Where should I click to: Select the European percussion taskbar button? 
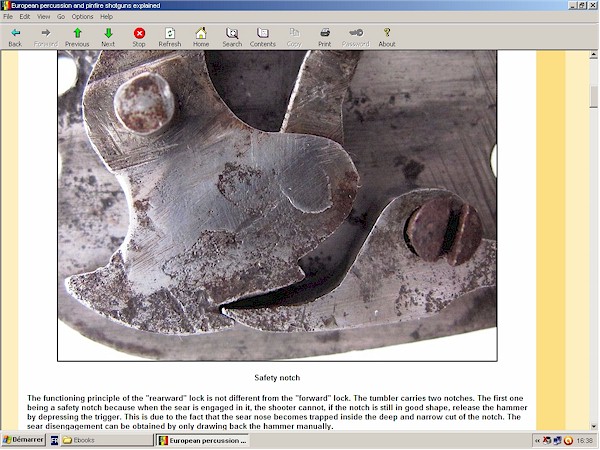202,440
